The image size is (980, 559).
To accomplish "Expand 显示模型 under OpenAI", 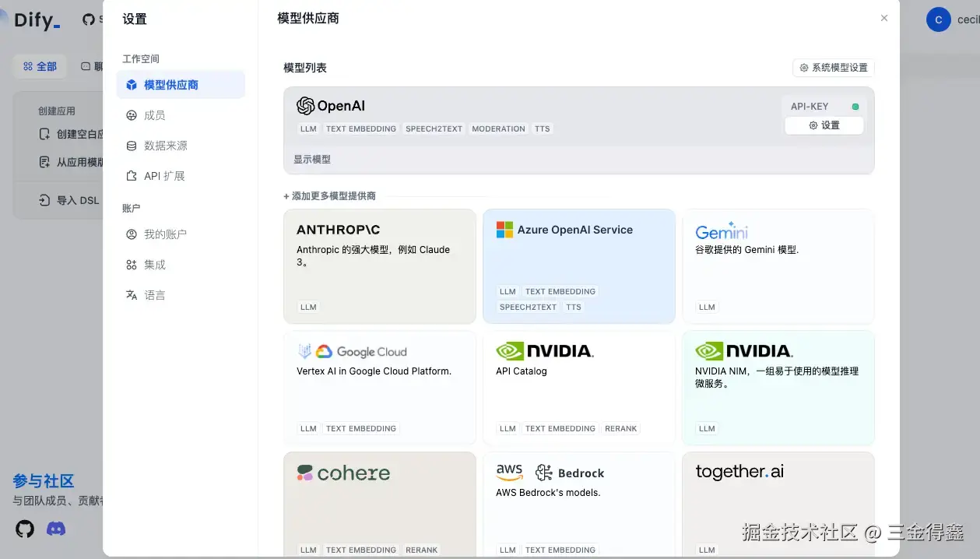I will [312, 160].
